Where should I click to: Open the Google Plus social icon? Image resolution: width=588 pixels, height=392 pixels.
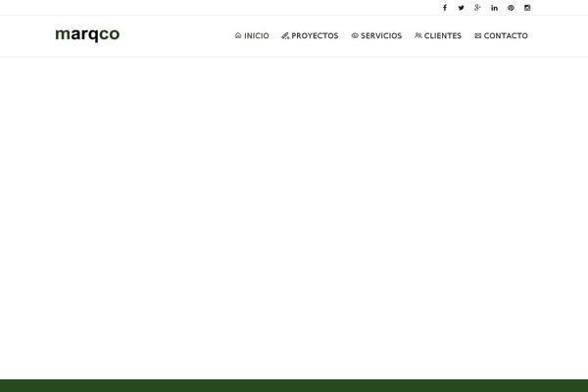(477, 8)
